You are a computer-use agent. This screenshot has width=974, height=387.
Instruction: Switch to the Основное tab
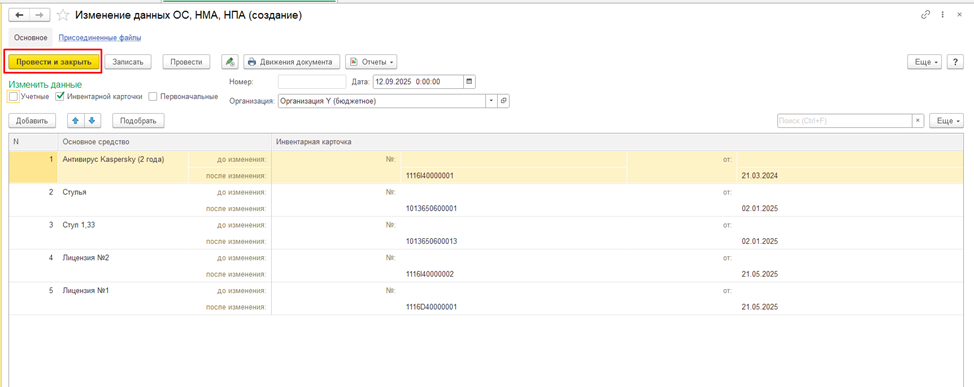30,38
